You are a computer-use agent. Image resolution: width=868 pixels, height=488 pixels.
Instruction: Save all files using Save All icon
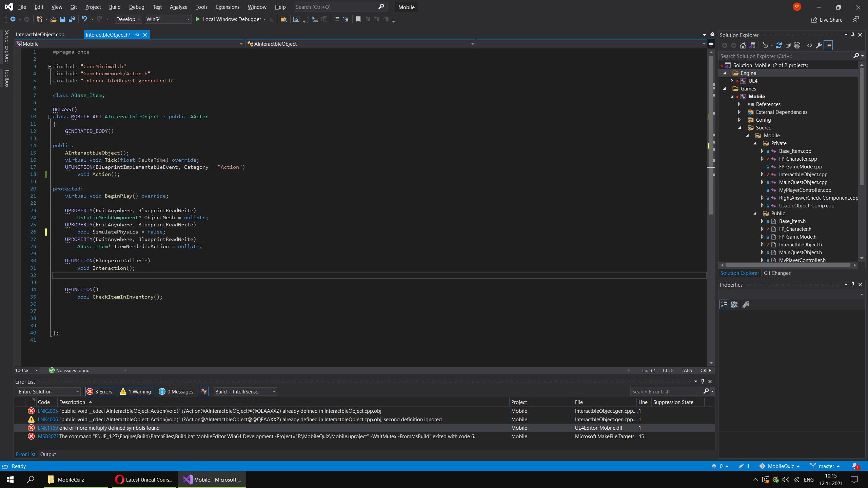[x=72, y=19]
